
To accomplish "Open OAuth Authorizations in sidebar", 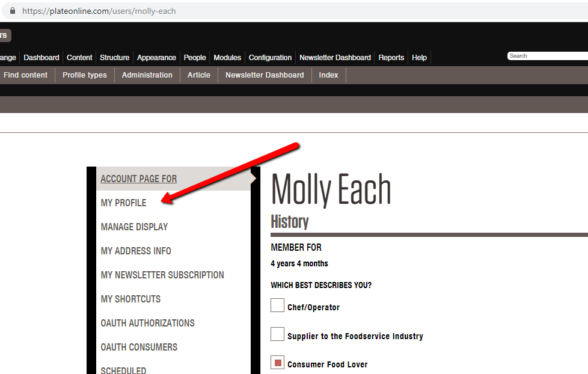I will [148, 323].
